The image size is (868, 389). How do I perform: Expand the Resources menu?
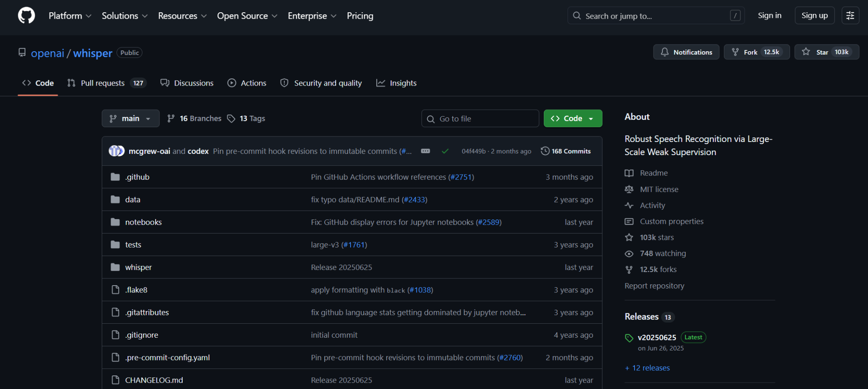182,16
